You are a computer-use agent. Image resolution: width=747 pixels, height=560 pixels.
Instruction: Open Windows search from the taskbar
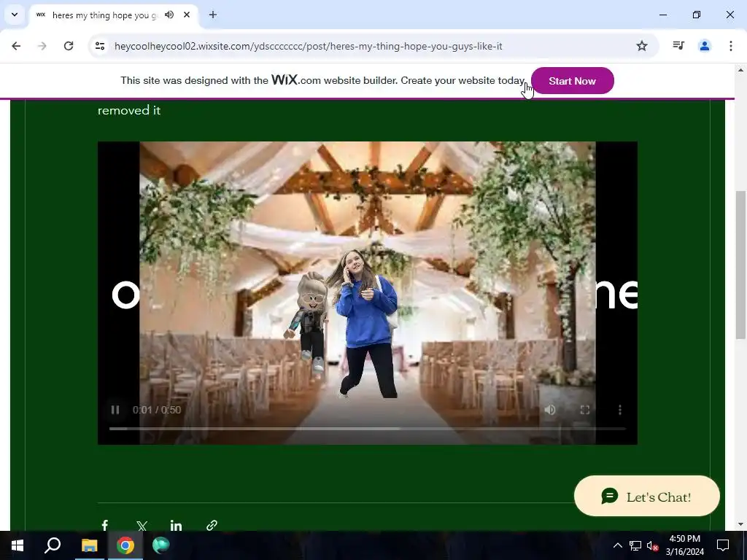[53, 545]
